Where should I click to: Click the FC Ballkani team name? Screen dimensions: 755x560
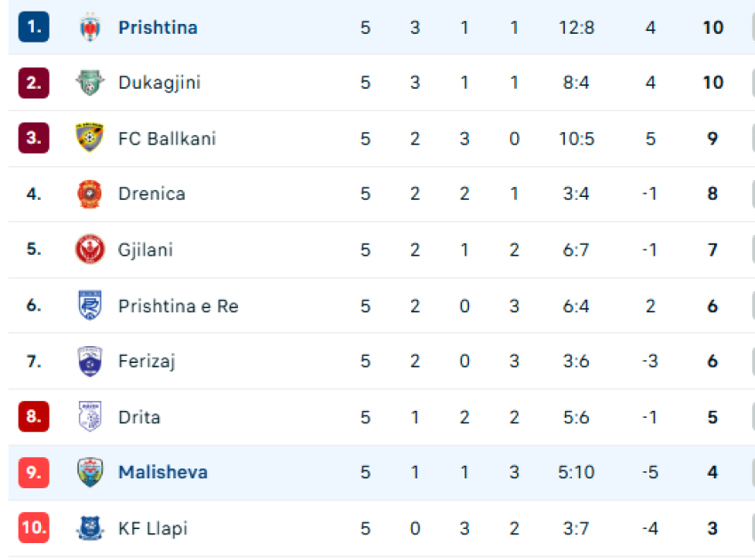(167, 138)
